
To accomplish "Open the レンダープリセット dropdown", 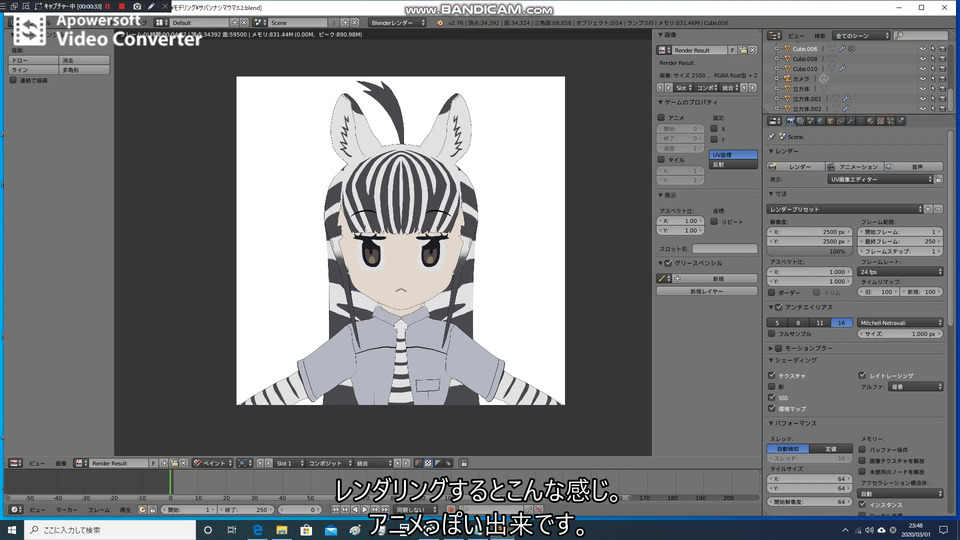I will click(845, 209).
